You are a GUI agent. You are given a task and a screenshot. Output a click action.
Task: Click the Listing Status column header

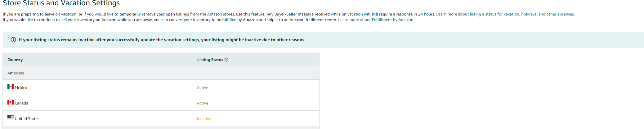(210, 60)
